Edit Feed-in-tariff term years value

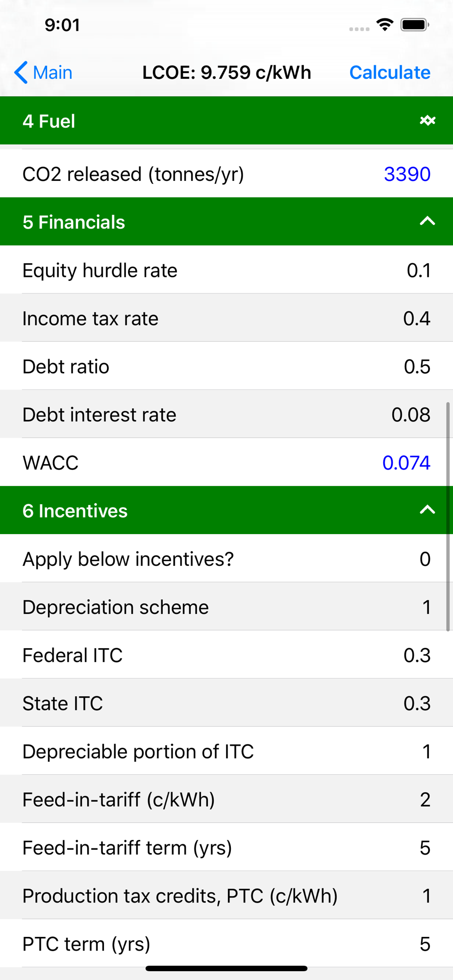pos(425,848)
